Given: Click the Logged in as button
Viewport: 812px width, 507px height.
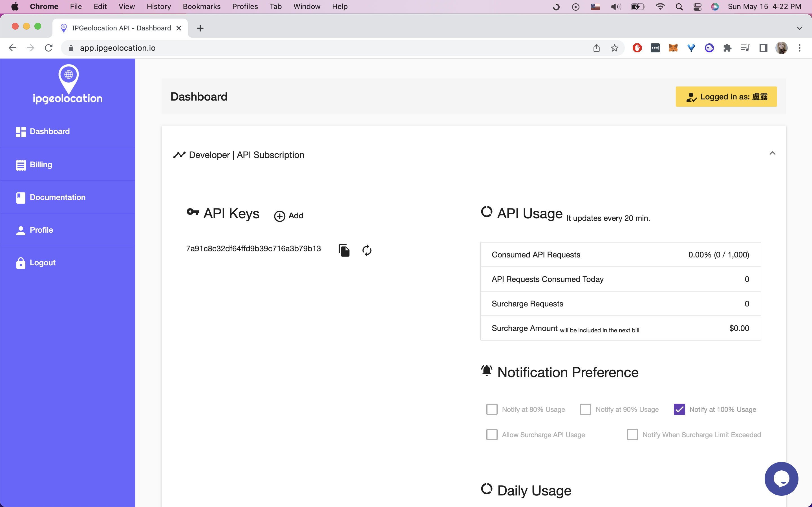Looking at the screenshot, I should click(726, 97).
